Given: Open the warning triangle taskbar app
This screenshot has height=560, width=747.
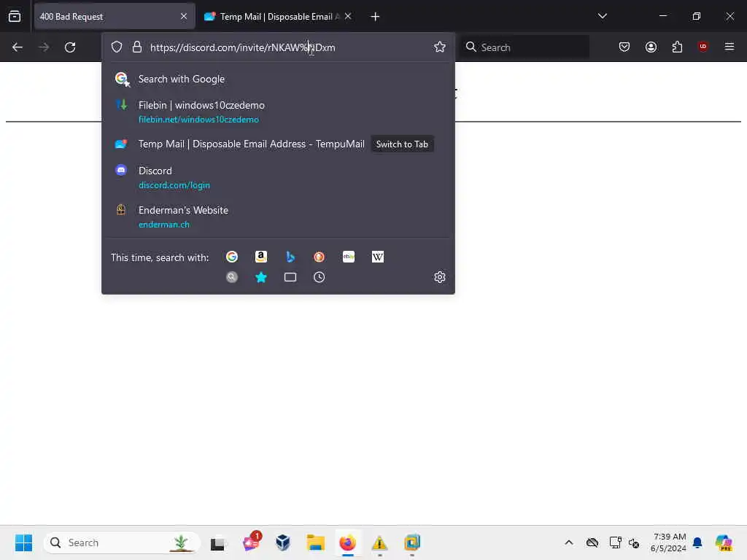Looking at the screenshot, I should [x=379, y=542].
